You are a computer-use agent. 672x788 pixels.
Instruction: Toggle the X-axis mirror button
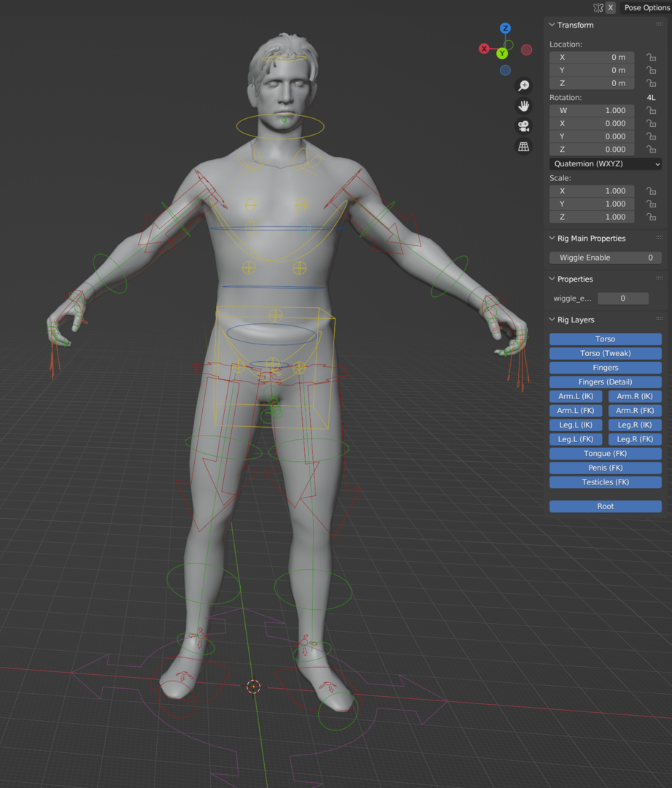[x=610, y=7]
